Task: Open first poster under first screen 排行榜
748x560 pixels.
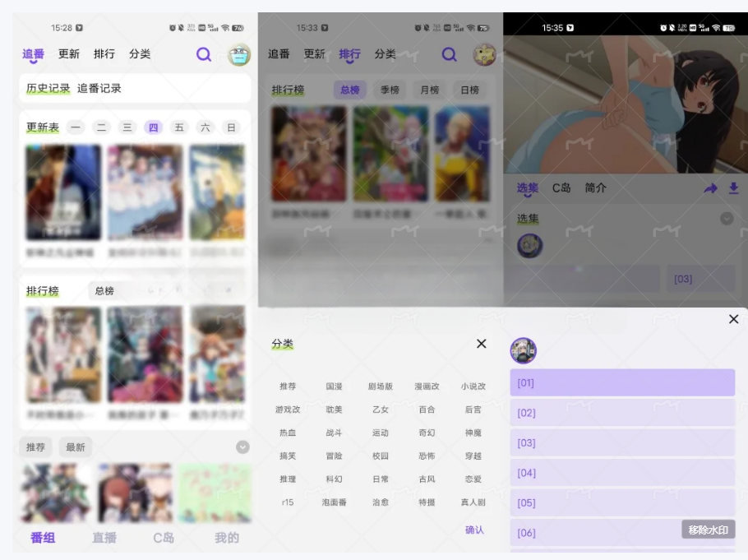Action: [x=63, y=354]
